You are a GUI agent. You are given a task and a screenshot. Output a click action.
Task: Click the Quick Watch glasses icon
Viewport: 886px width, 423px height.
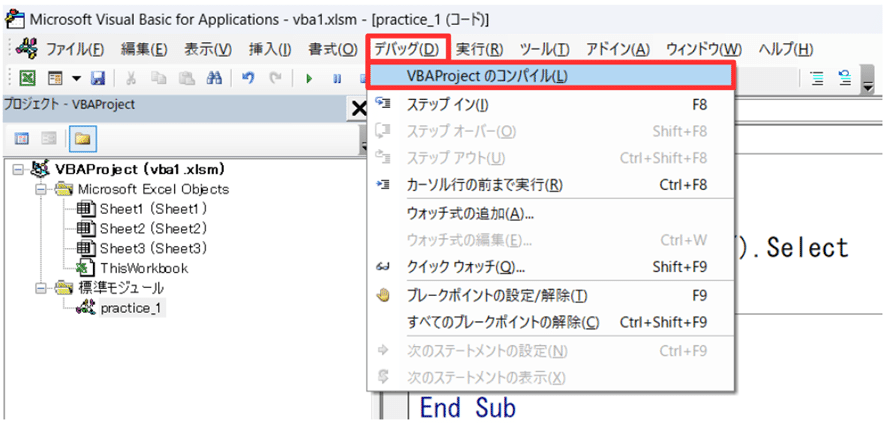383,266
